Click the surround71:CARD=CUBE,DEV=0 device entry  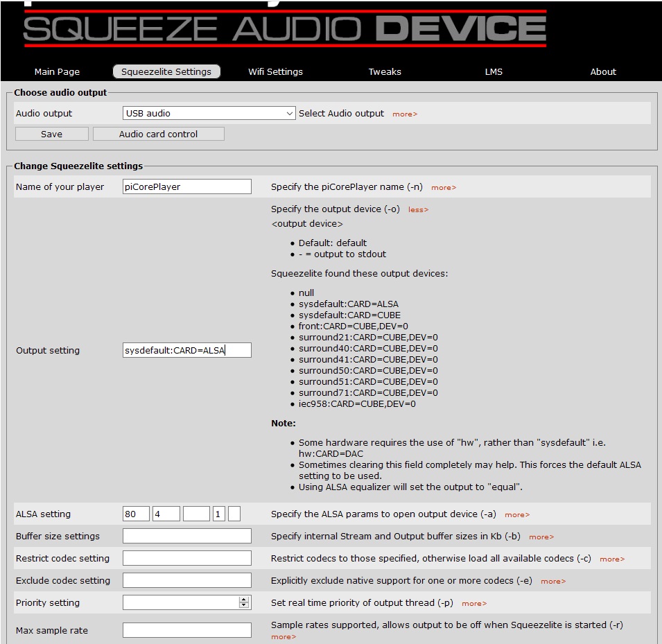(368, 393)
